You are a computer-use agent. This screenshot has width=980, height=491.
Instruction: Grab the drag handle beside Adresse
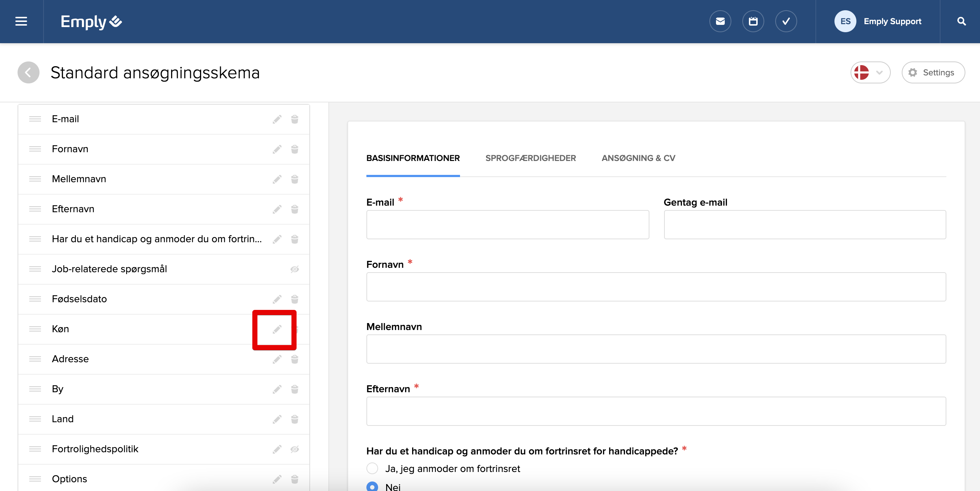pyautogui.click(x=35, y=359)
